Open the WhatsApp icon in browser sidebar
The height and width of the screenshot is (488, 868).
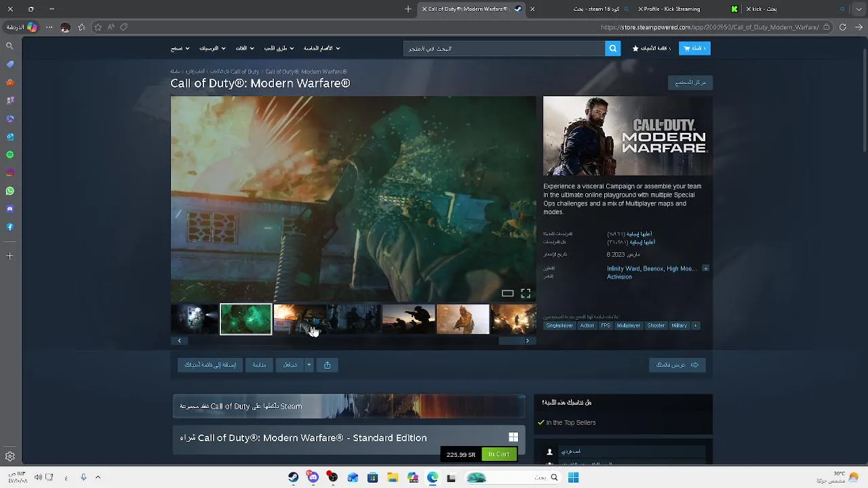coord(9,191)
